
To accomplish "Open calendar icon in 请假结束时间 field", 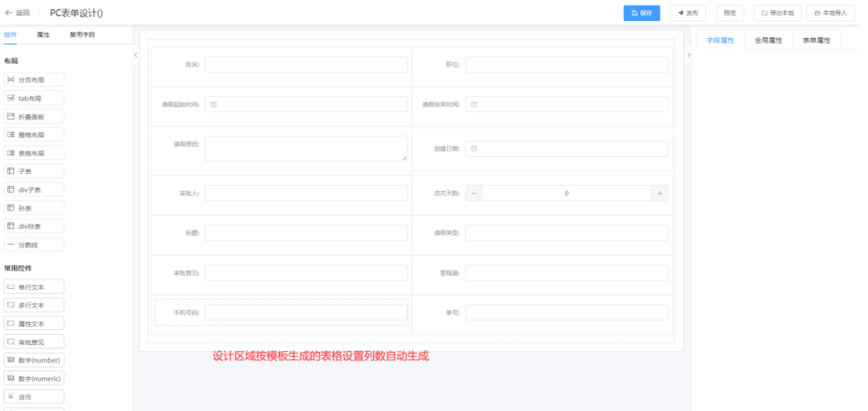I will (x=474, y=104).
